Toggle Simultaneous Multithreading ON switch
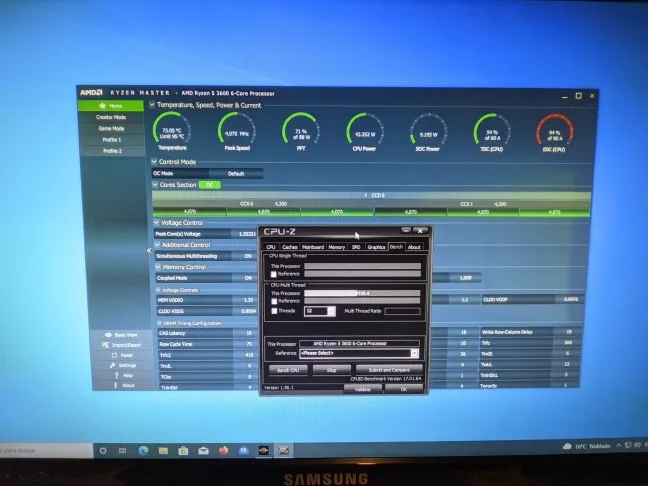 [248, 256]
